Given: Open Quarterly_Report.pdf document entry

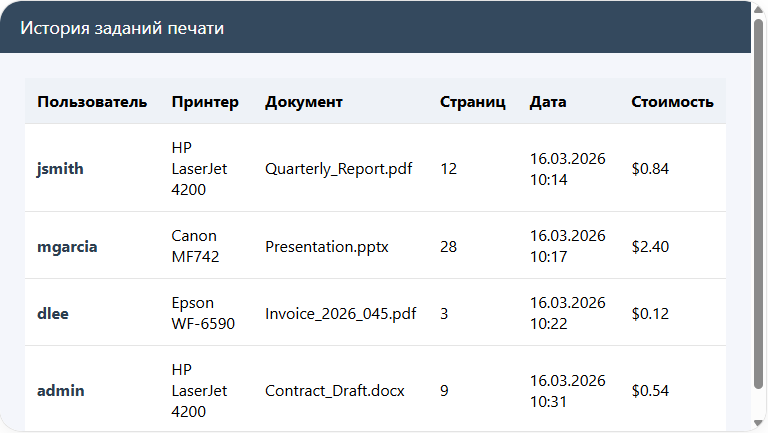Looking at the screenshot, I should (338, 169).
